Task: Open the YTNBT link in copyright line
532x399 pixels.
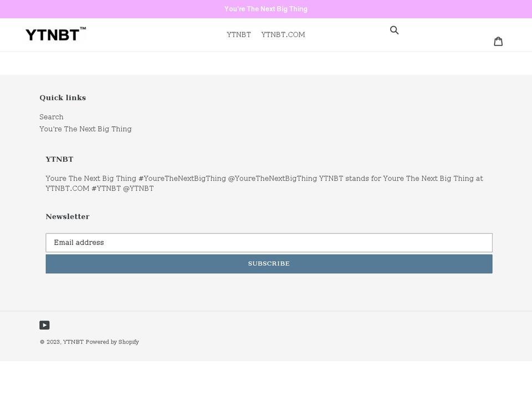Action: 73,342
